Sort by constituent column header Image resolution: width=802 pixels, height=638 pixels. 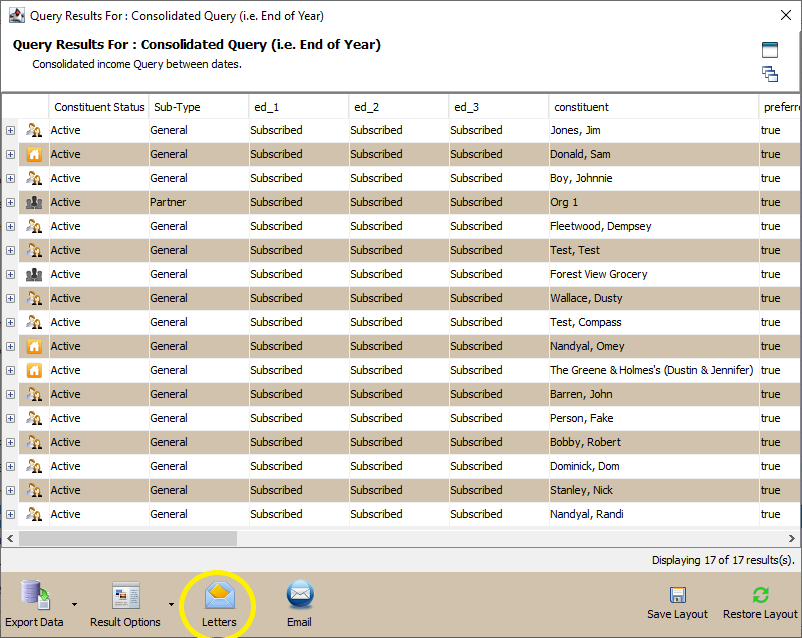pyautogui.click(x=654, y=107)
